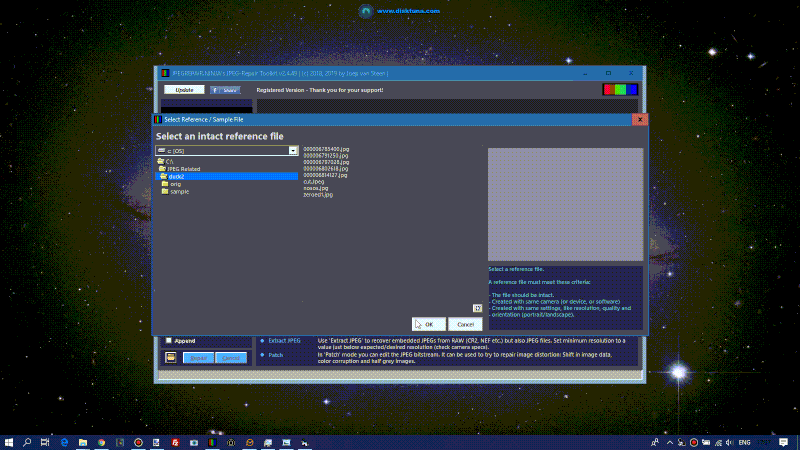Screen dimensions: 800x450
Task: Open Google Chrome from taskbar
Action: (102, 442)
